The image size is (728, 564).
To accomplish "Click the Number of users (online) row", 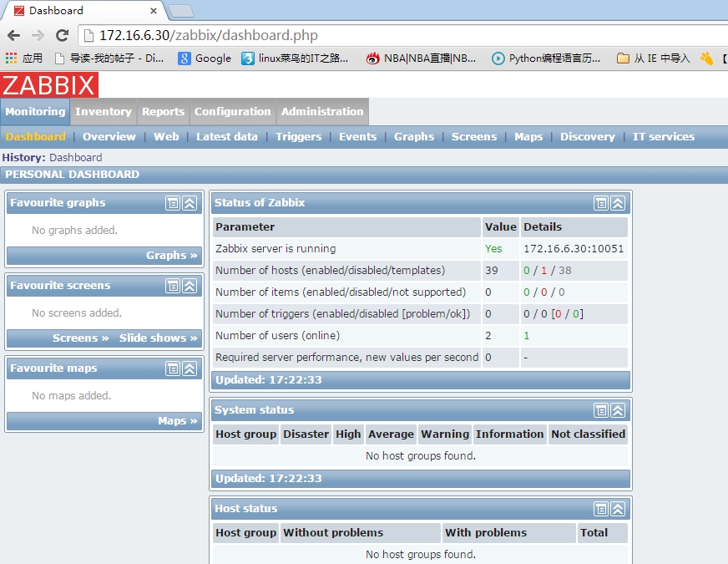I will click(420, 335).
